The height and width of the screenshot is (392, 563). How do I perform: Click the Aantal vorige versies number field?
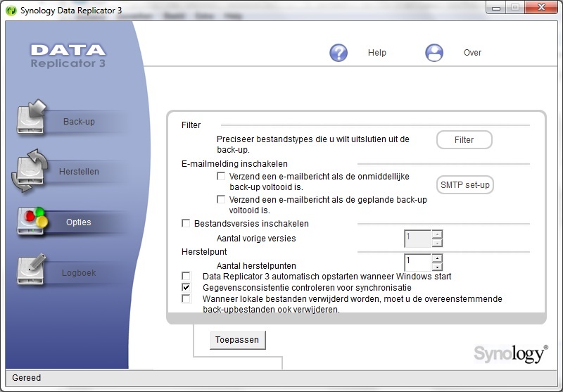pos(417,239)
